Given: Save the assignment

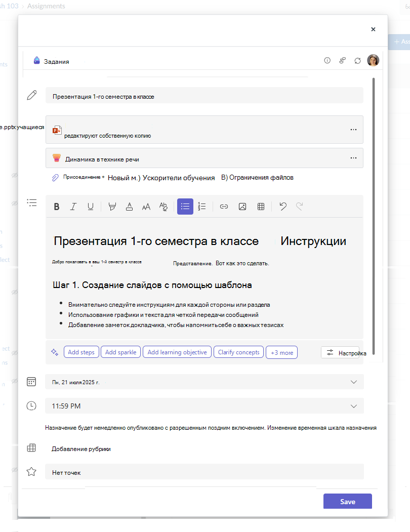Looking at the screenshot, I should [x=348, y=502].
